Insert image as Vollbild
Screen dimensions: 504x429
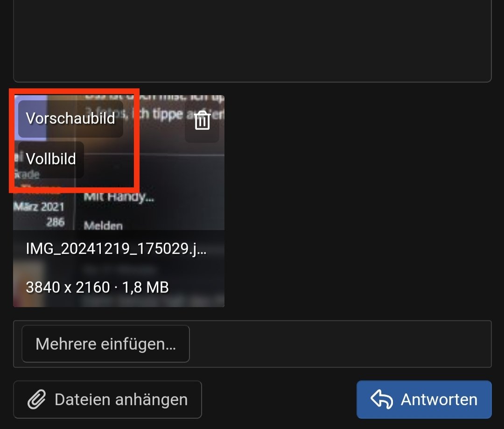(51, 159)
